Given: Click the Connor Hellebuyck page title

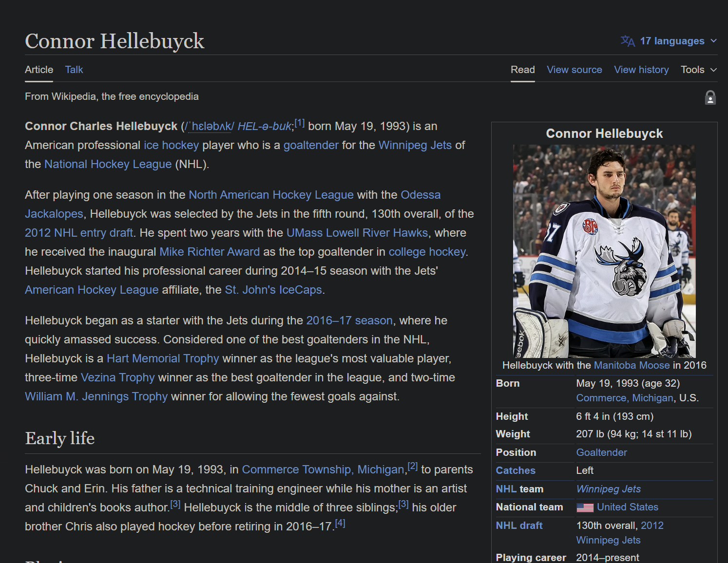Looking at the screenshot, I should point(115,41).
